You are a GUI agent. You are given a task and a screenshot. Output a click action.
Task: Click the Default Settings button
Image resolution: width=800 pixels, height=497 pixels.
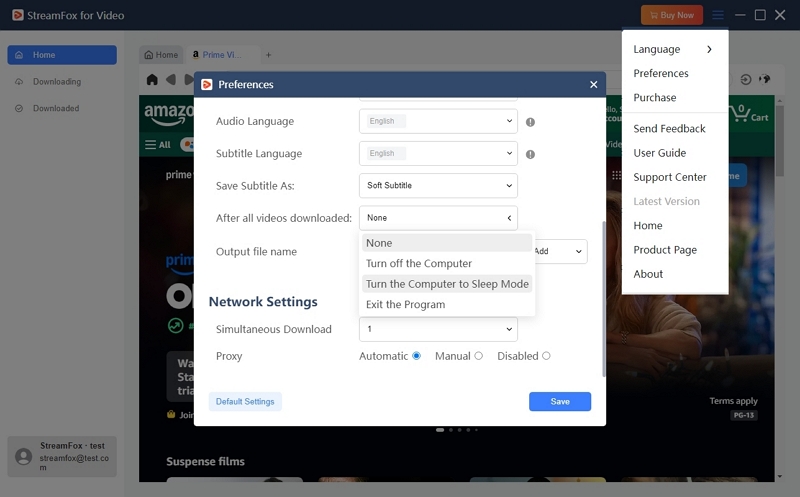pos(245,402)
